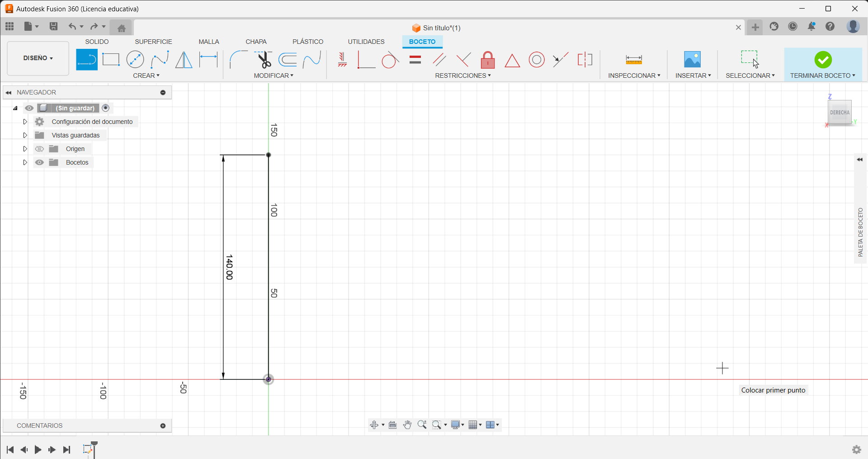The height and width of the screenshot is (459, 868).
Task: Select the Spline tool in Crear
Action: click(x=160, y=60)
